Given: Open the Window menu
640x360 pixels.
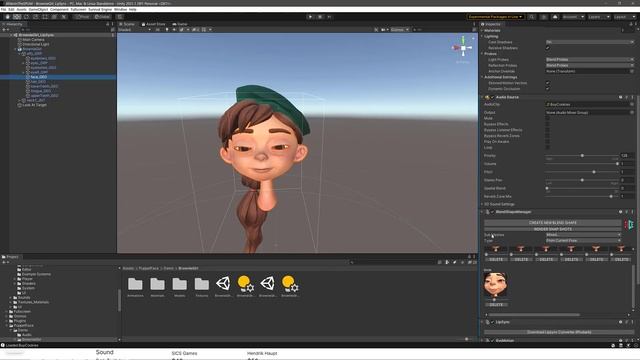Looking at the screenshot, I should pos(120,9).
